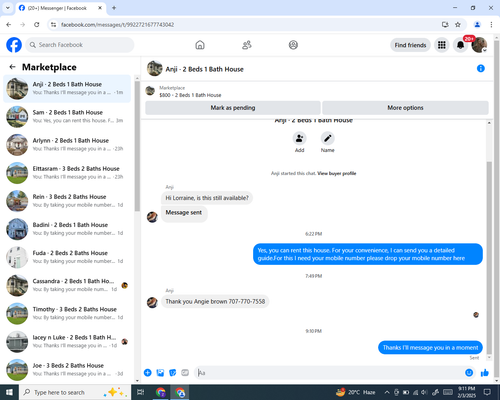Screen dimensions: 500x400
Task: Choose a sticker icon in composer
Action: pos(173,373)
